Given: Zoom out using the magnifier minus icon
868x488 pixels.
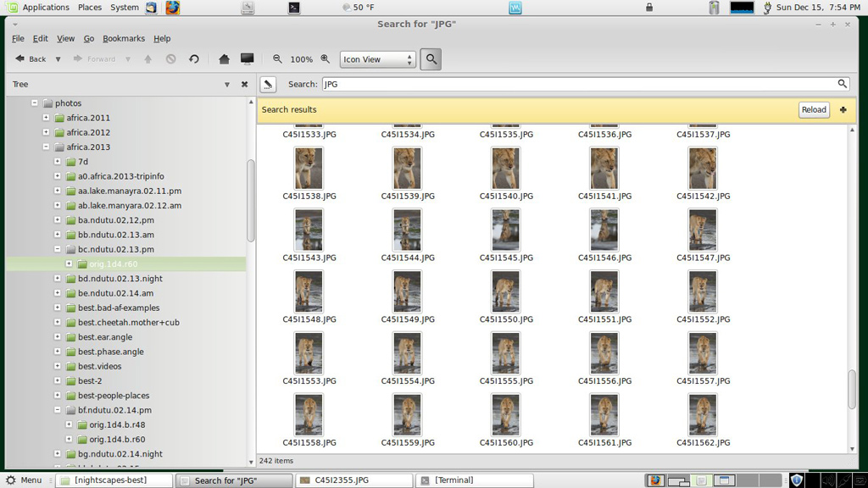Looking at the screenshot, I should [x=277, y=59].
